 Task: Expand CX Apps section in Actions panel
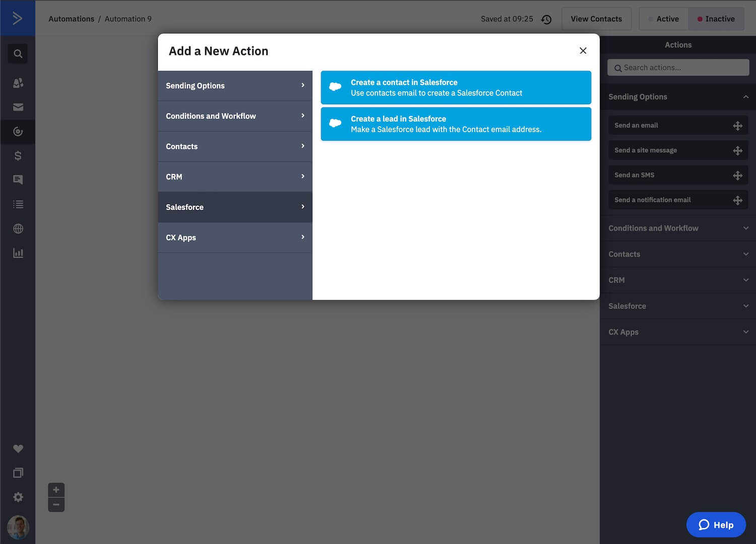click(678, 332)
